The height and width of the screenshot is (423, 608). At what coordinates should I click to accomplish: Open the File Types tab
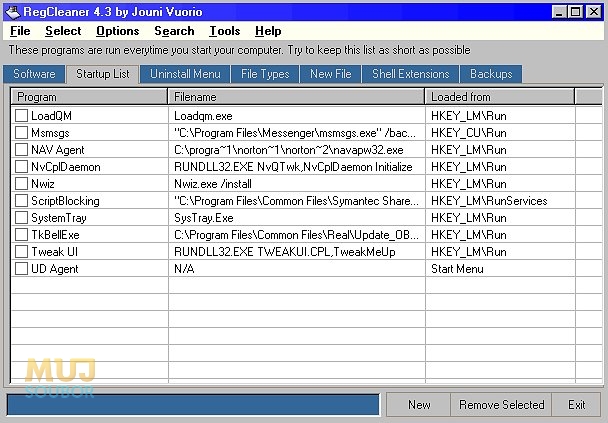click(x=265, y=74)
